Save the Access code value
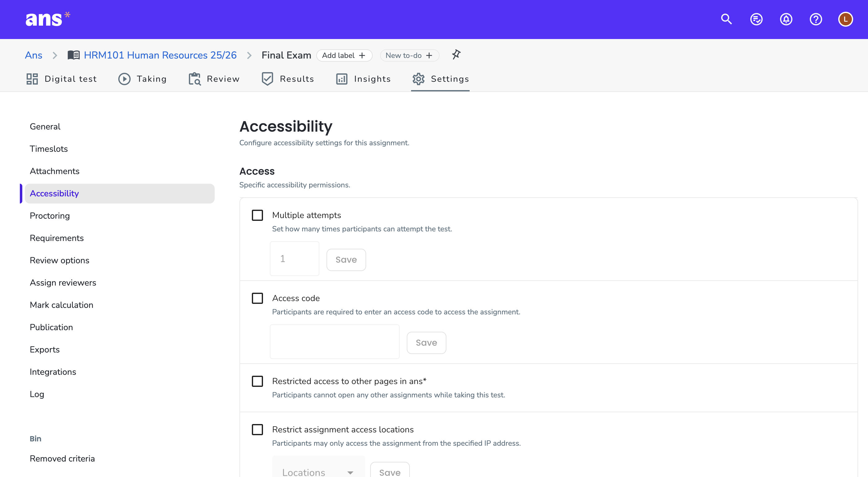 [x=426, y=343]
